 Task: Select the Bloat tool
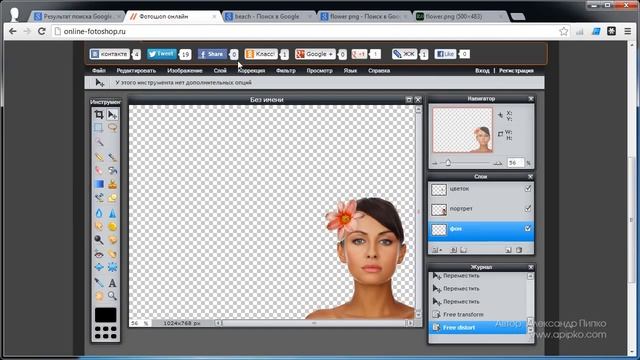pos(99,267)
